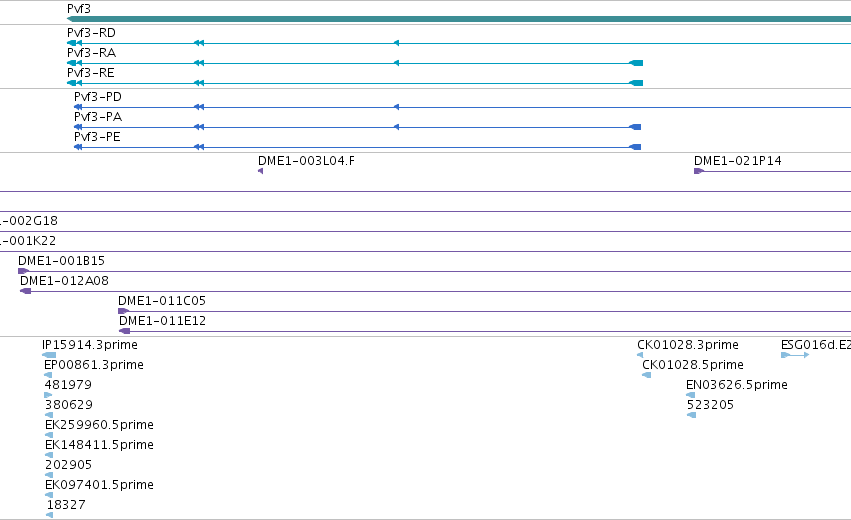Click the Pvf3 gene label

tap(79, 9)
